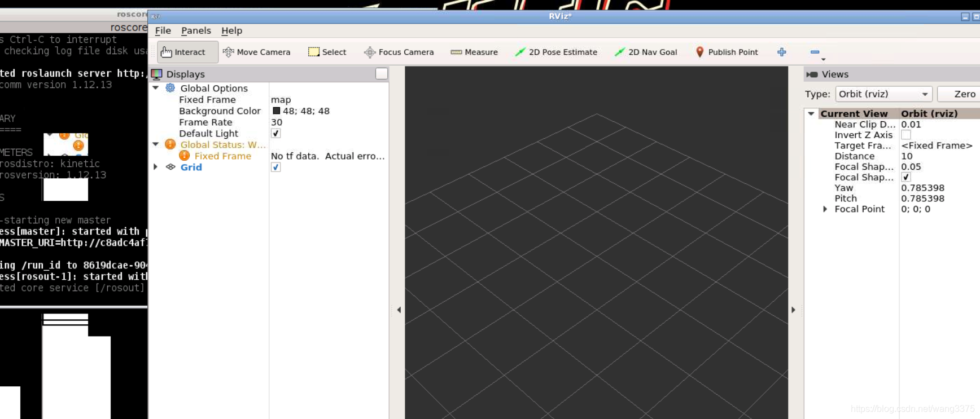Select the Pitch property row
The width and height of the screenshot is (980, 419).
point(892,199)
